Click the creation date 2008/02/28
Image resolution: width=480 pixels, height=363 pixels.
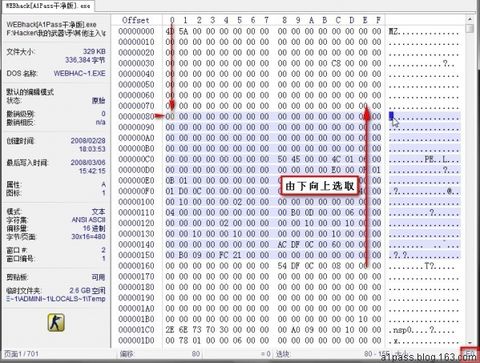tap(88, 141)
